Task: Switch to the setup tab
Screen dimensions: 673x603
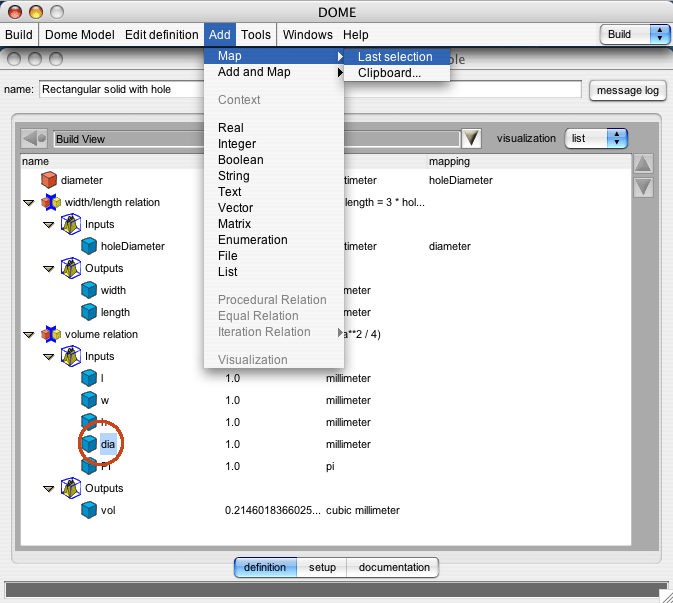Action: click(x=322, y=567)
